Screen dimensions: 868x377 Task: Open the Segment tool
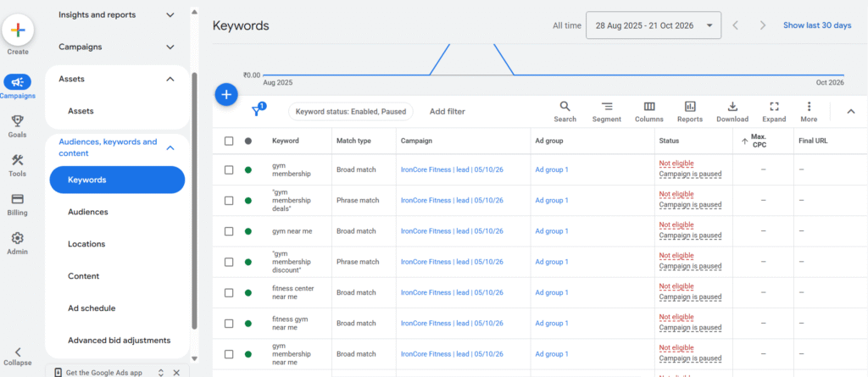[607, 112]
